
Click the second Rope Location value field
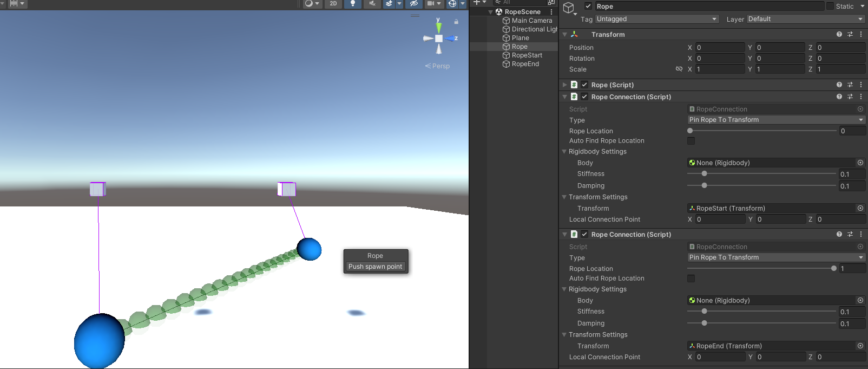852,269
